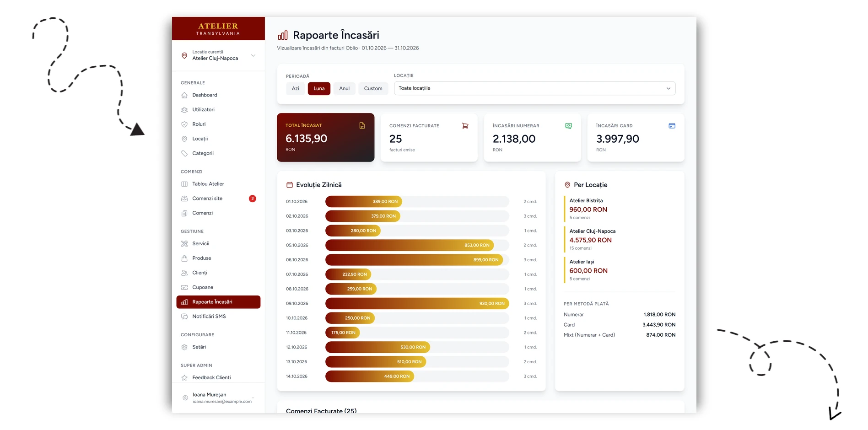Click the Feedback Clienti star icon

[184, 378]
